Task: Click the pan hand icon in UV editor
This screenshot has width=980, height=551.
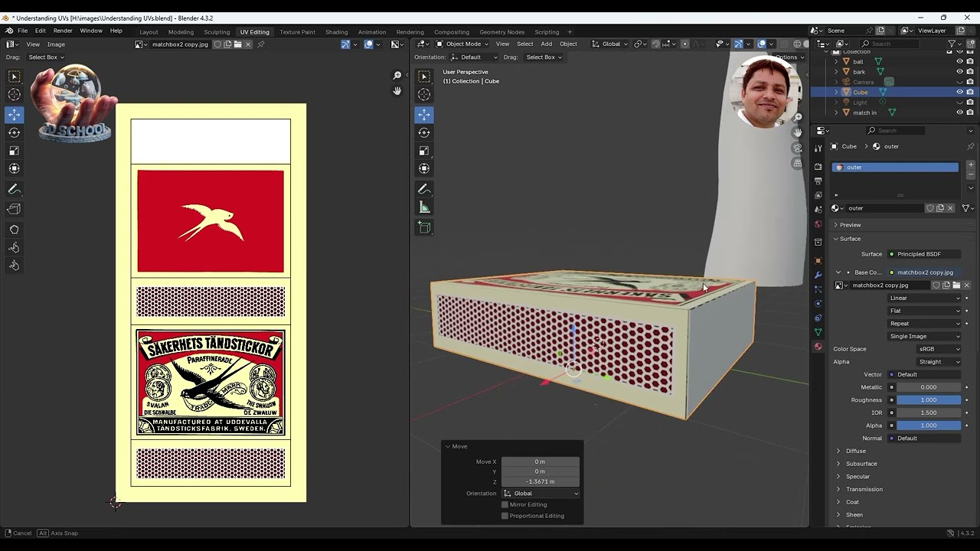Action: [x=397, y=91]
